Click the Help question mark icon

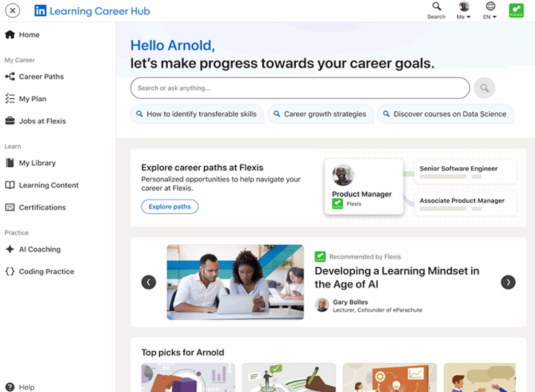pos(9,387)
